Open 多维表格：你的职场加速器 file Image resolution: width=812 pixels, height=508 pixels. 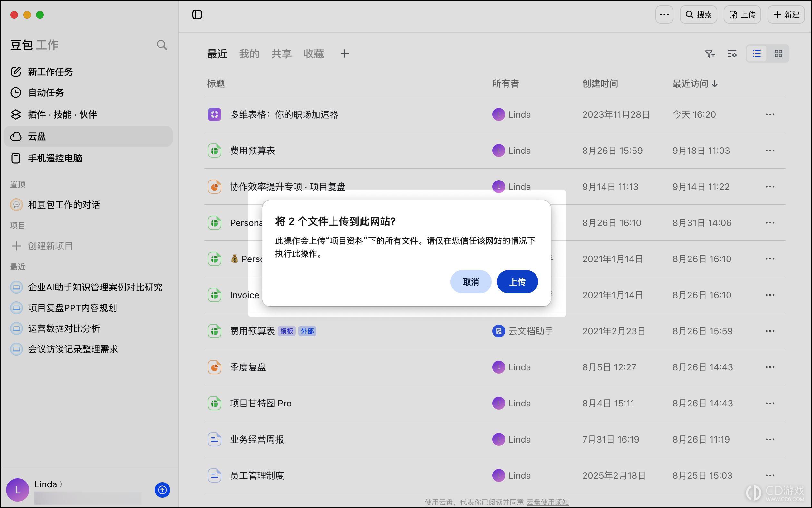click(x=284, y=114)
